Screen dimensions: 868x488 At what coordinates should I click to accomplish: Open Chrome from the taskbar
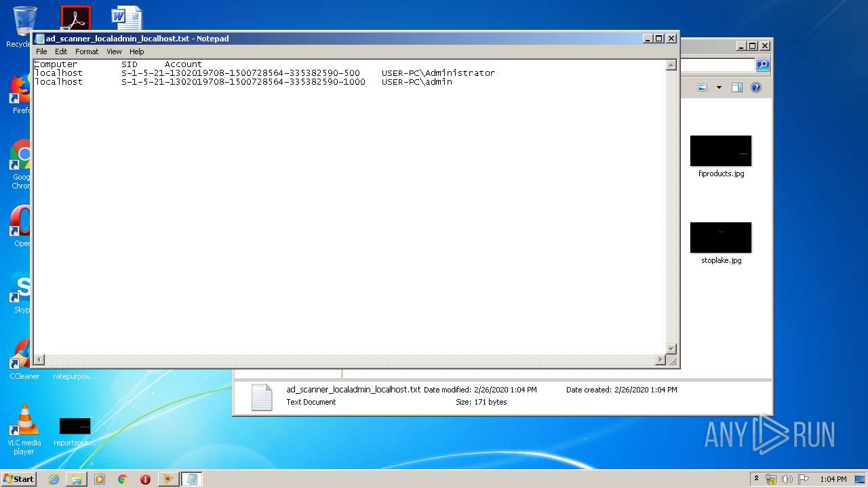(122, 479)
